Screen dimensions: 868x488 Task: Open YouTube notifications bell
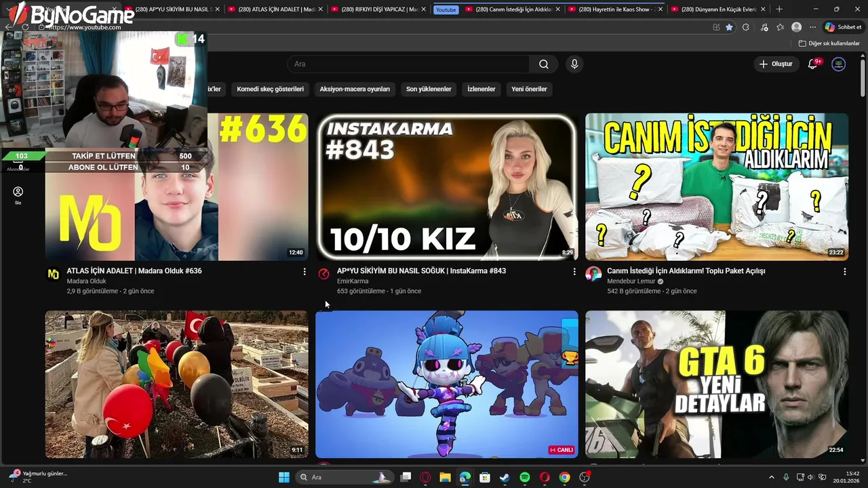point(812,64)
